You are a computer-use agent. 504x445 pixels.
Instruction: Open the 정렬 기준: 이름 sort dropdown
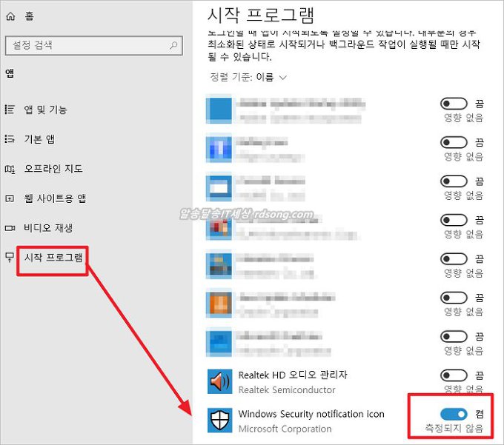[x=248, y=78]
